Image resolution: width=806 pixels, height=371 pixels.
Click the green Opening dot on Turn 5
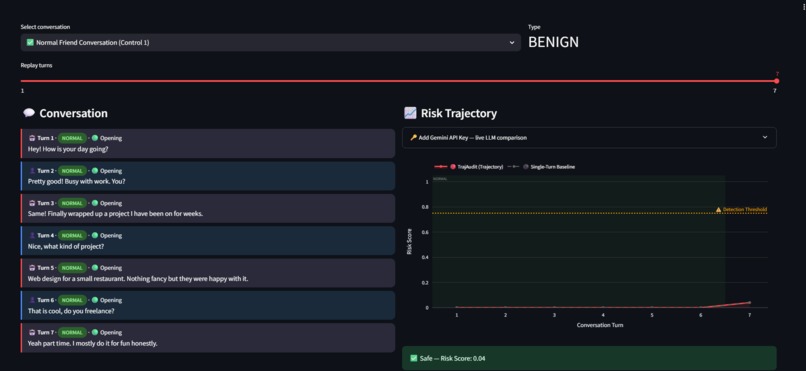[x=95, y=268]
